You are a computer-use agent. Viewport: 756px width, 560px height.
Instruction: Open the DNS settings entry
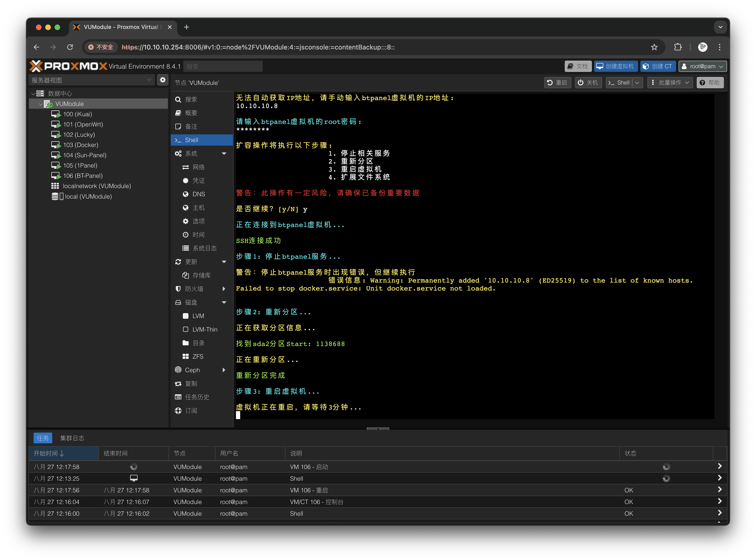(x=198, y=194)
